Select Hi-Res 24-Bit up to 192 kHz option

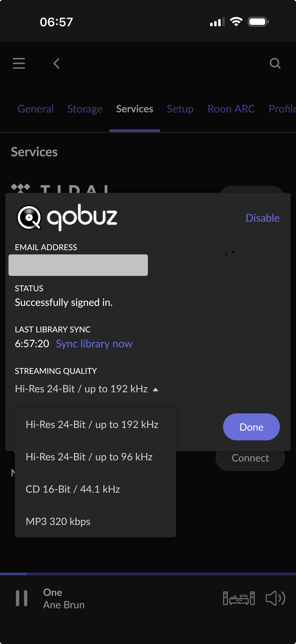pyautogui.click(x=92, y=424)
